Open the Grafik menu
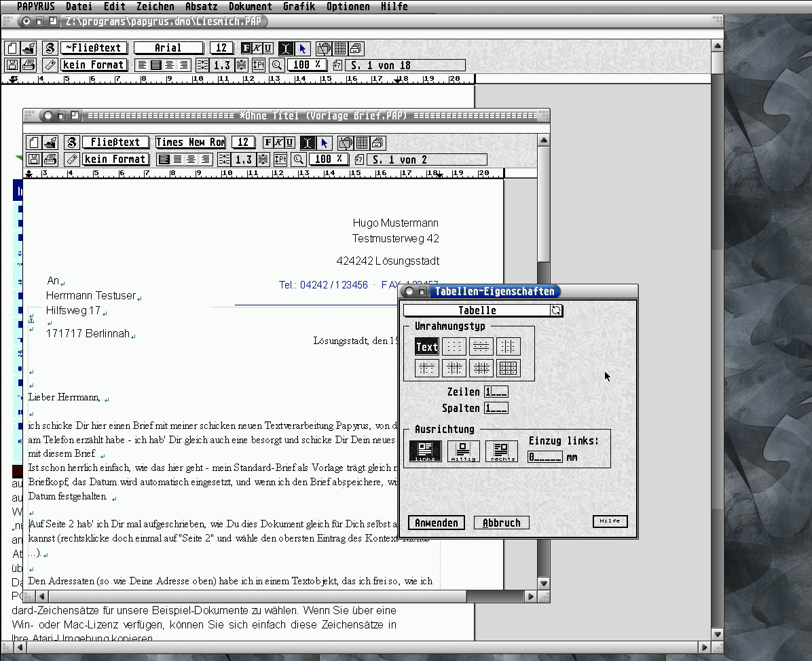Viewport: 812px width, 661px height. click(x=299, y=7)
